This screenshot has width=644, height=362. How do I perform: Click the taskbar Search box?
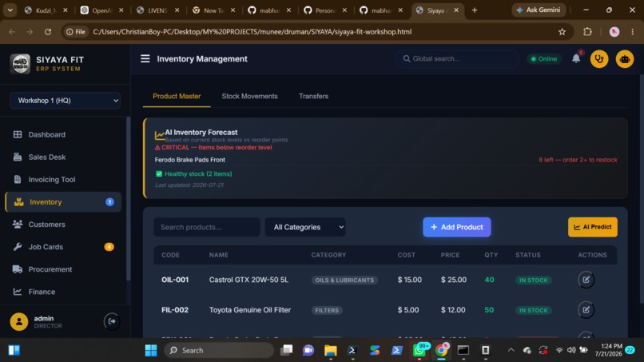[219, 351]
